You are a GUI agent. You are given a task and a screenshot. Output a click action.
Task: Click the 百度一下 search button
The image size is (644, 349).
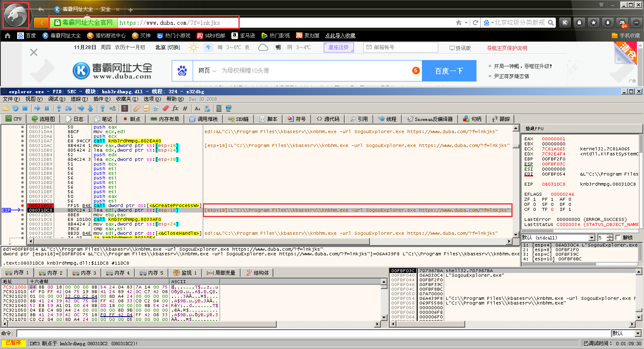click(x=449, y=71)
